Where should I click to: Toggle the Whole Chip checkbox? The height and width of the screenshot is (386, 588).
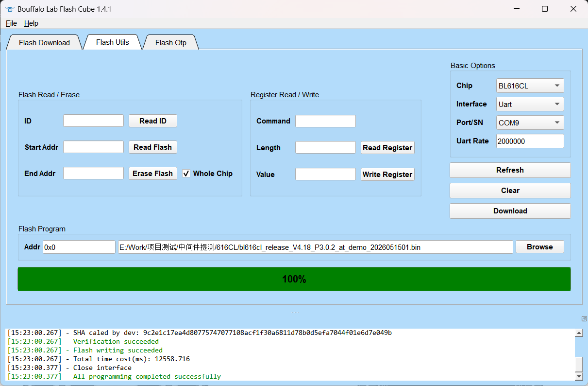coord(186,174)
